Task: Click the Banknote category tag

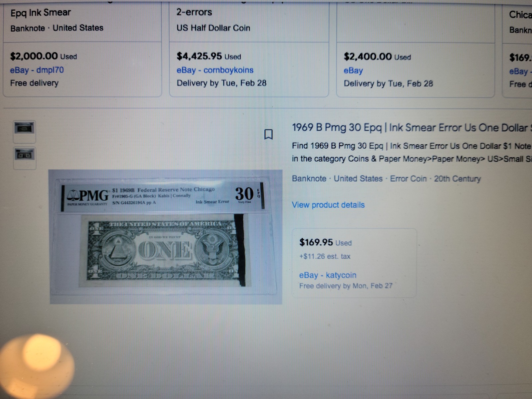Action: (x=309, y=179)
